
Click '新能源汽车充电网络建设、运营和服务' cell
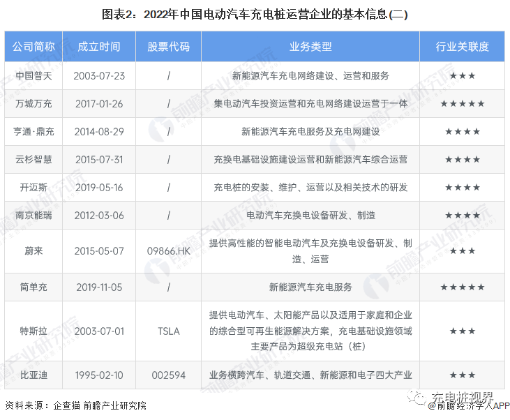pyautogui.click(x=310, y=76)
